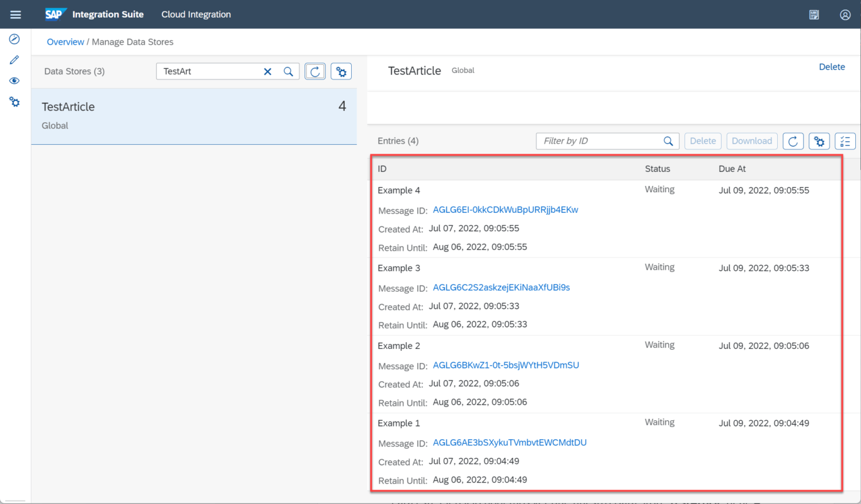Open message ID AGLG6BKwZ1-0t-5bsjWYtH5VDmSU
The height and width of the screenshot is (504, 861).
pos(506,365)
